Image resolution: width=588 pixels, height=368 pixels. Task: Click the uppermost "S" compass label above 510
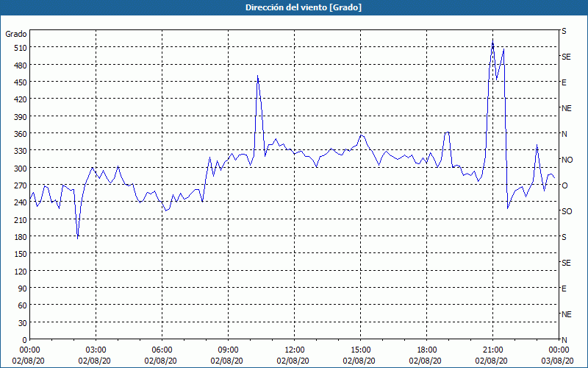tap(564, 31)
